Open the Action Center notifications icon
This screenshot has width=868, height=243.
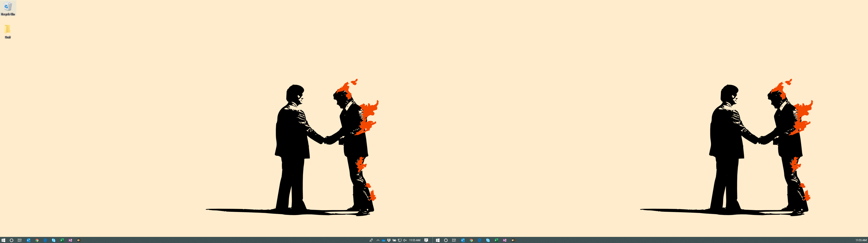[426, 240]
